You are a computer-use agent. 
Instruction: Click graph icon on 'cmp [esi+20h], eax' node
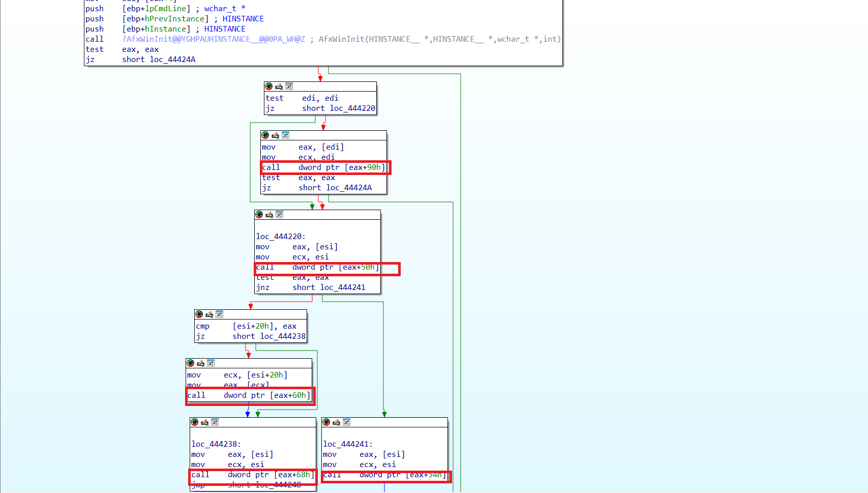(x=219, y=314)
